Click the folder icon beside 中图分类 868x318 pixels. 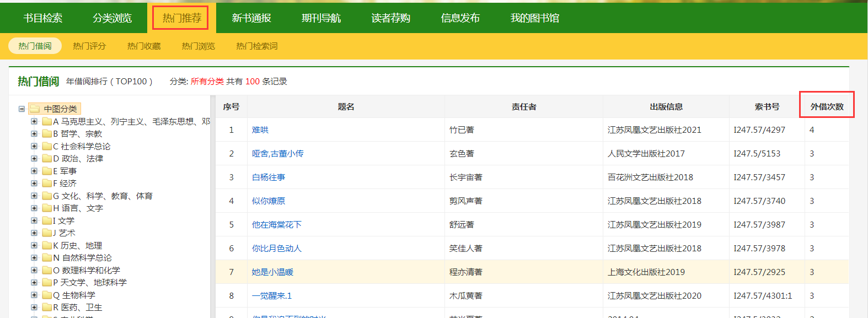pyautogui.click(x=35, y=109)
